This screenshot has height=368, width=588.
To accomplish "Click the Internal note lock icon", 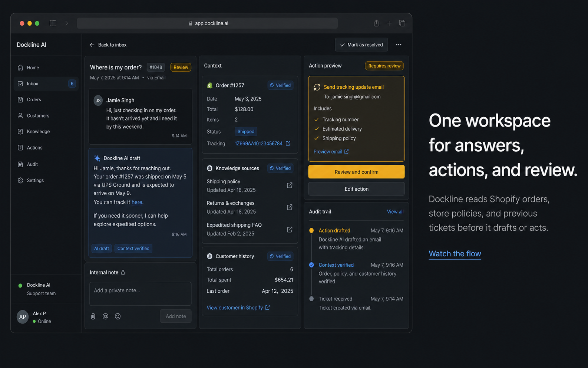I will [x=123, y=272].
